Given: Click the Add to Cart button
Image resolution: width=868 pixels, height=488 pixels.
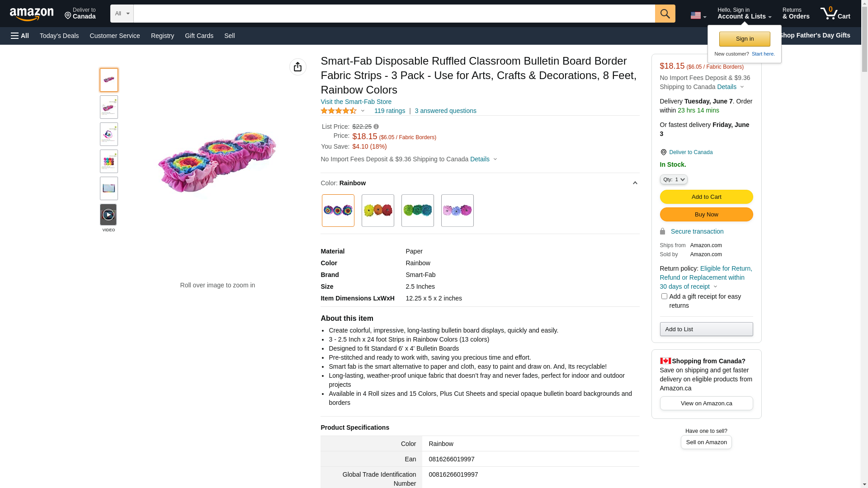Looking at the screenshot, I should pyautogui.click(x=706, y=197).
